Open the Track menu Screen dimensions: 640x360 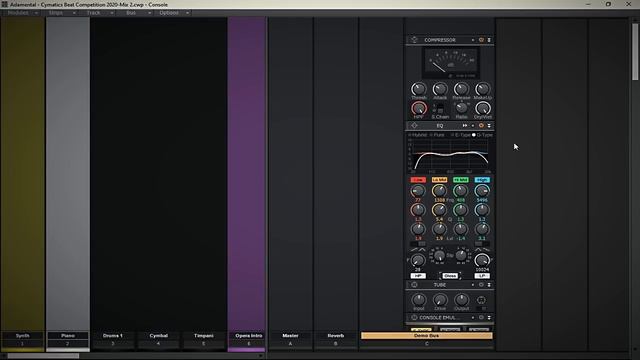98,13
